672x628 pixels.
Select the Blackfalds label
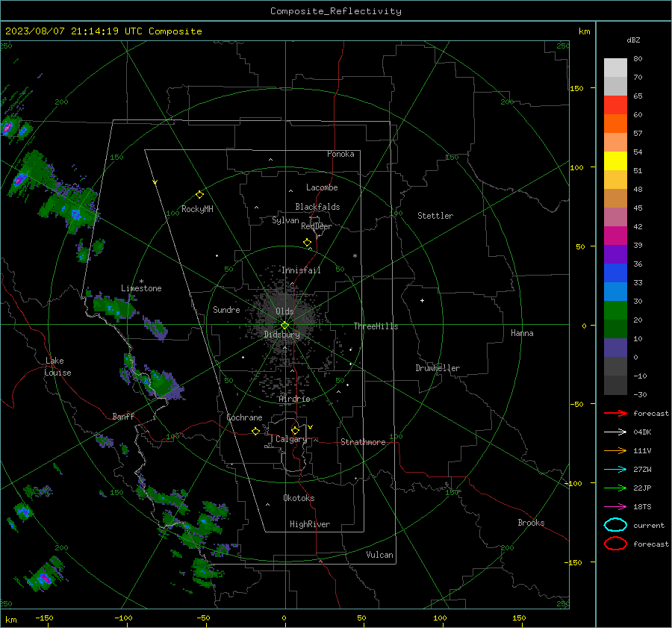[317, 207]
